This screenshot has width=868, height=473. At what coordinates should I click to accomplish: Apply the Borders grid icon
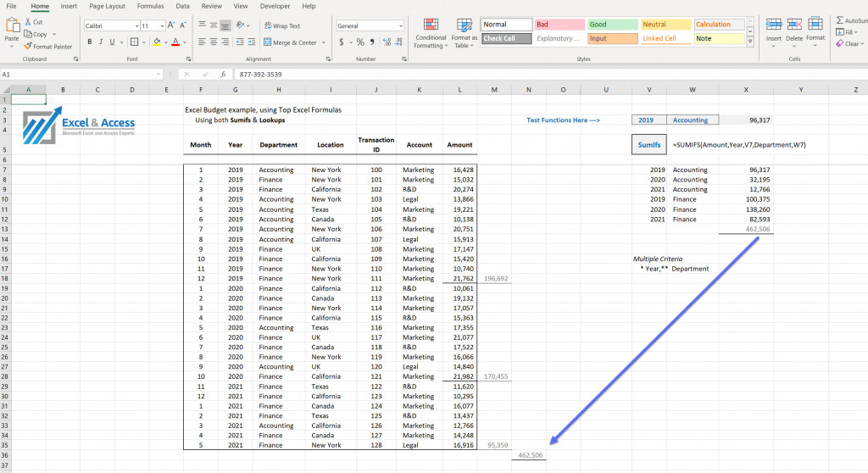coord(134,42)
